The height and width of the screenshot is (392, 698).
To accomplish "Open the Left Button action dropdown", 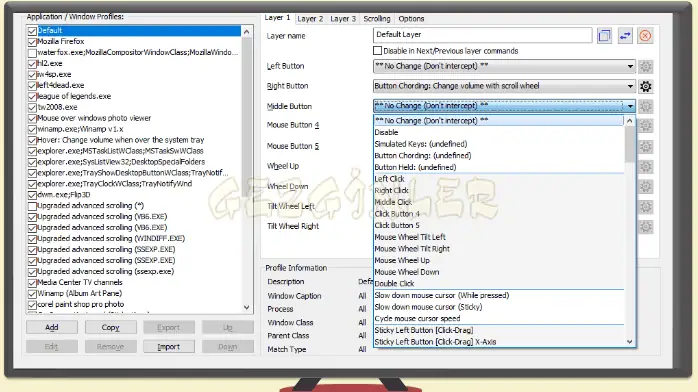I will (x=503, y=66).
